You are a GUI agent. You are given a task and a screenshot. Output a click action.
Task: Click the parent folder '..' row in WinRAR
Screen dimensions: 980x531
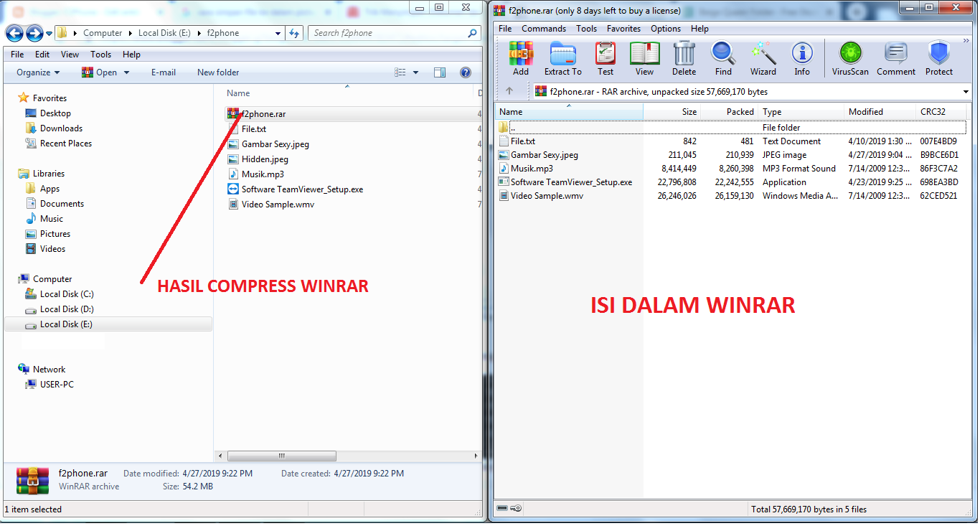point(732,128)
